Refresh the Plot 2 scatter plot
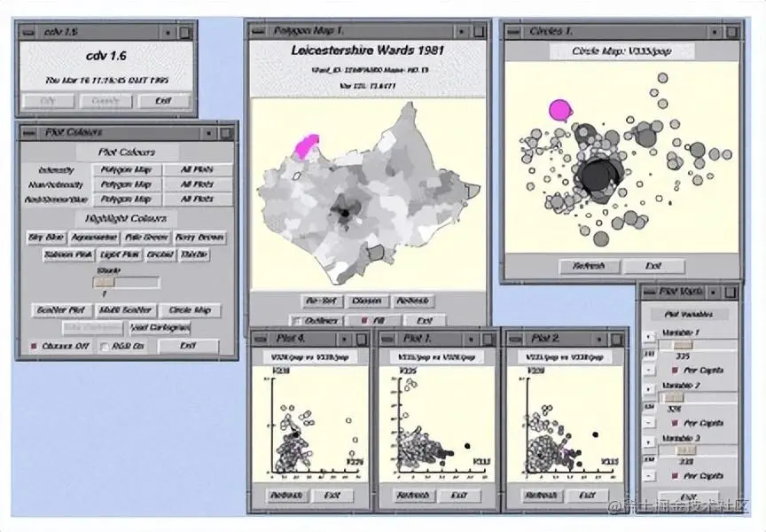This screenshot has width=766, height=532. (542, 496)
